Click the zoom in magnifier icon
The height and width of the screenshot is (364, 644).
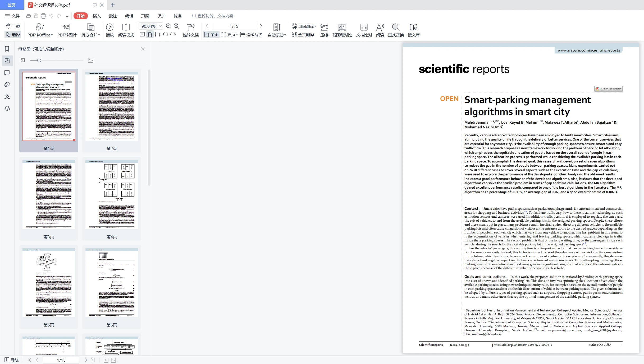pyautogui.click(x=176, y=26)
